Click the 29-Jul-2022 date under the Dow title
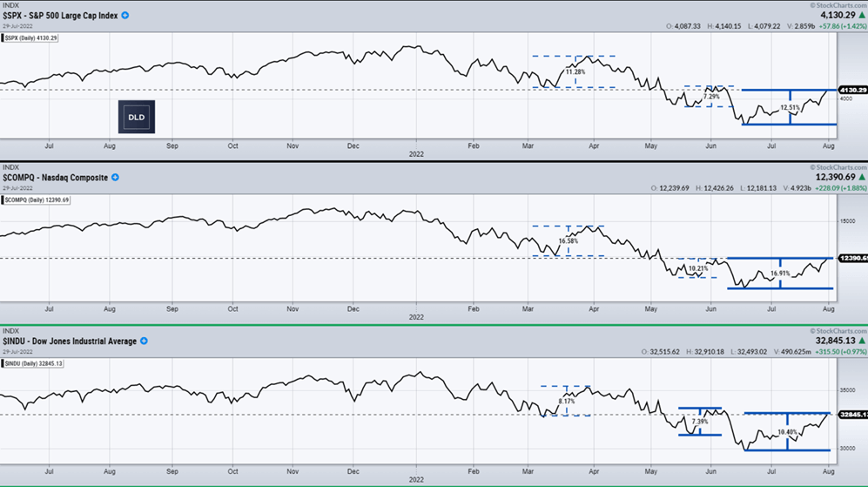Viewport: 868px width, 487px height. 17,351
